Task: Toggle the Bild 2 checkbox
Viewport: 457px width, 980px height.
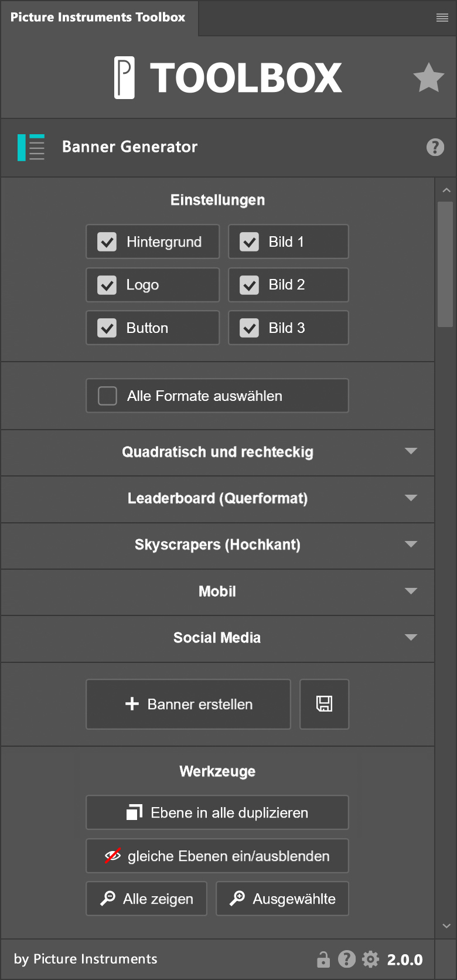Action: tap(250, 285)
